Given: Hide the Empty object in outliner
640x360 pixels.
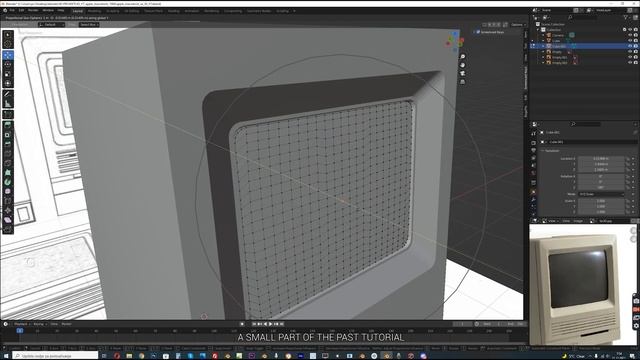Looking at the screenshot, I should 630,52.
